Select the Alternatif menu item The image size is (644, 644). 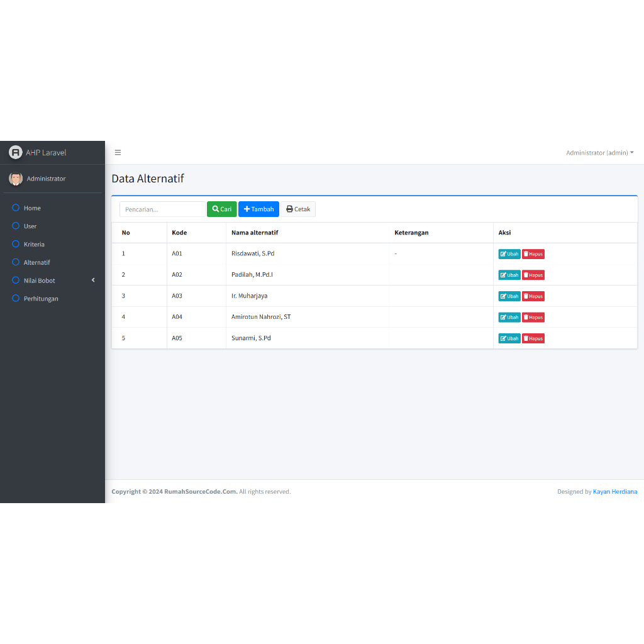tap(36, 262)
